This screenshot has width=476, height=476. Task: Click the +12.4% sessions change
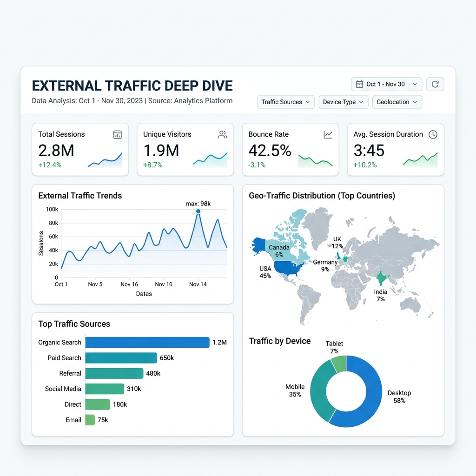pos(50,165)
